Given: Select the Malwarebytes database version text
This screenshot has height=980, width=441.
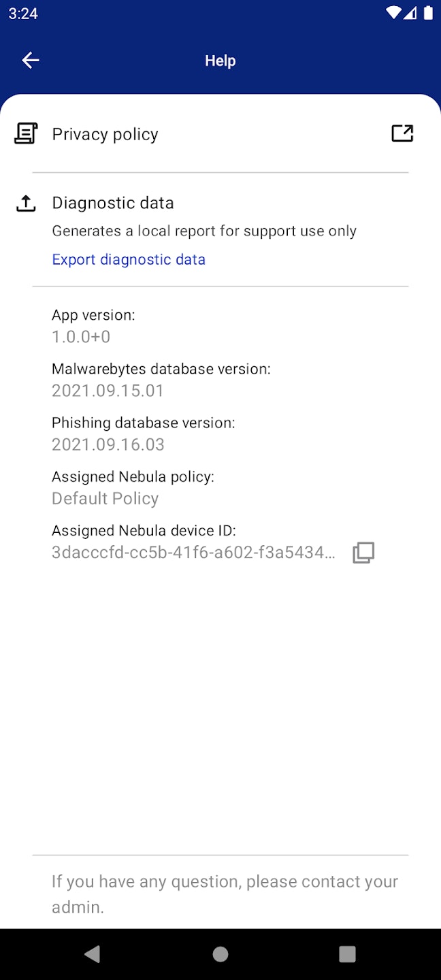Looking at the screenshot, I should click(161, 368).
